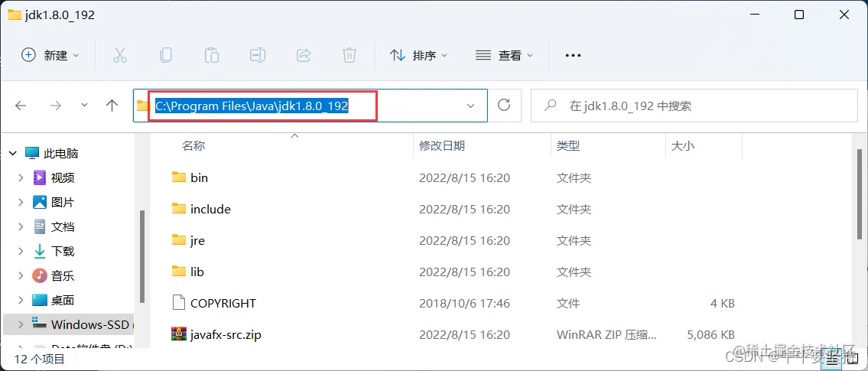Select the COPYRIGHT file icon

pyautogui.click(x=178, y=303)
